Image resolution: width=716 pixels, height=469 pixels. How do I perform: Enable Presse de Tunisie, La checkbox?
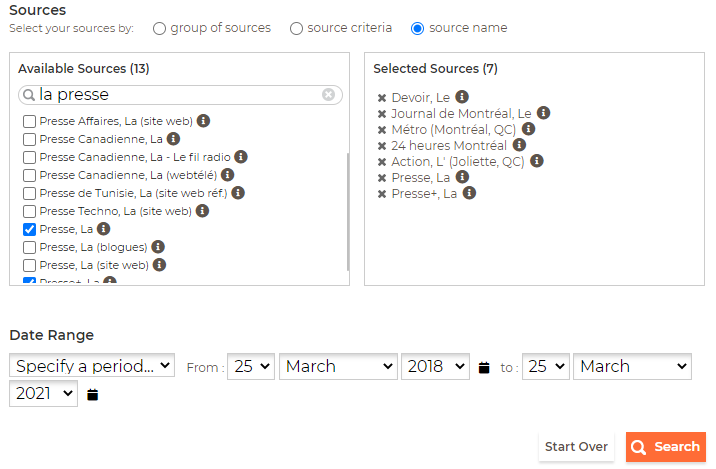(x=30, y=193)
